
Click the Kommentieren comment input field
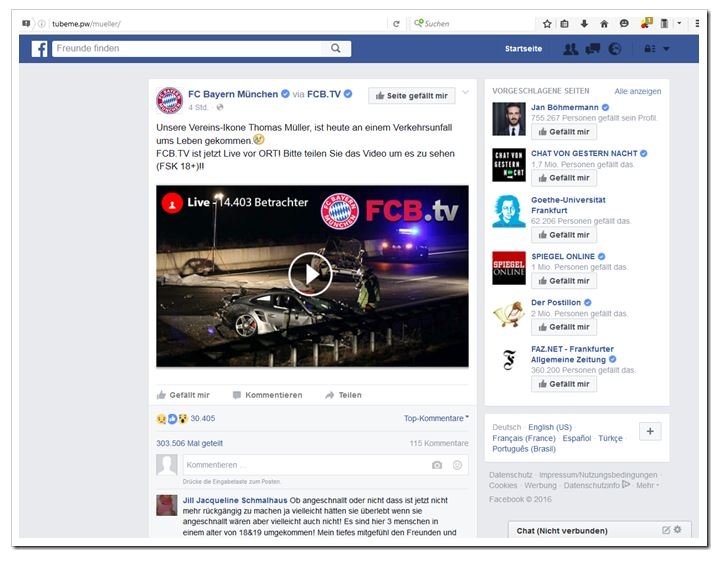click(326, 465)
